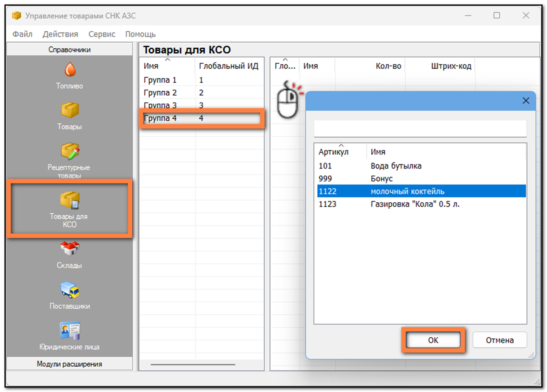Sort dialog list by Артикул column
Image resolution: width=547 pixels, height=392 pixels.
click(341, 151)
